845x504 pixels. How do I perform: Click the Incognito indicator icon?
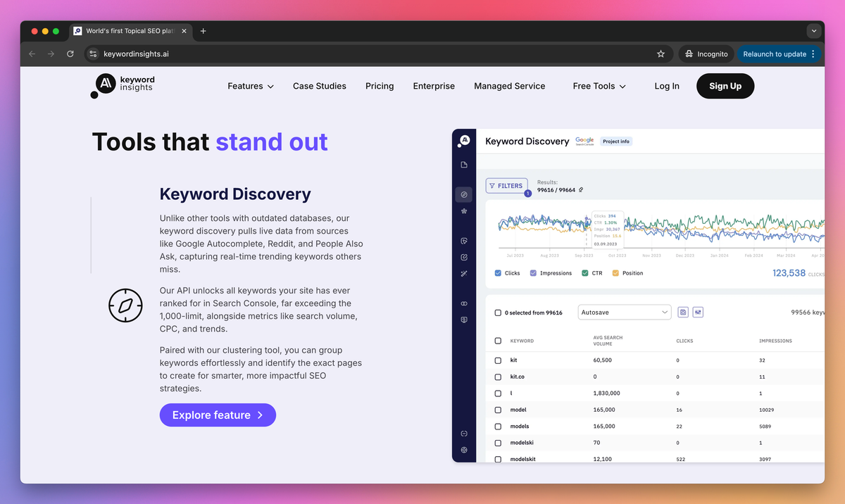(689, 53)
